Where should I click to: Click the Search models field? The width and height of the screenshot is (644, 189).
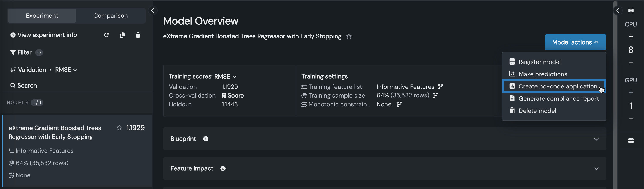coord(27,86)
